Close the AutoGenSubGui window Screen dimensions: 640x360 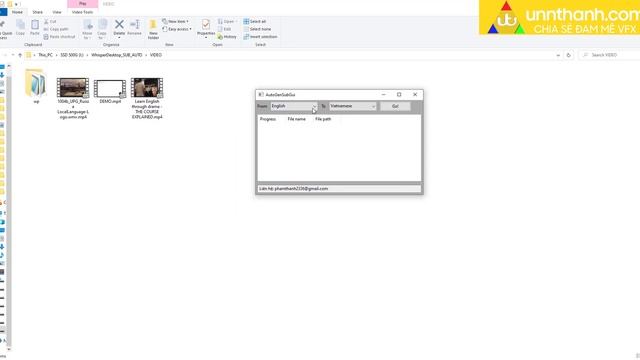415,95
